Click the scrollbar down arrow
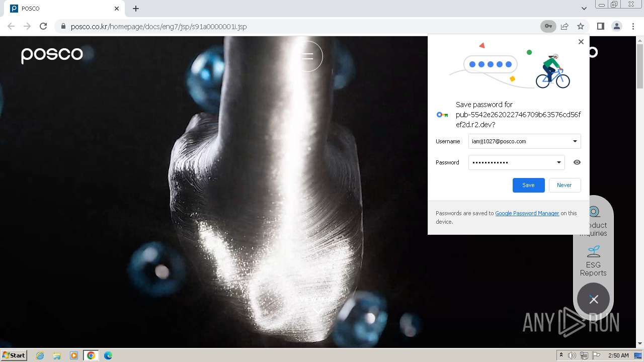This screenshot has width=644, height=362. 640,344
